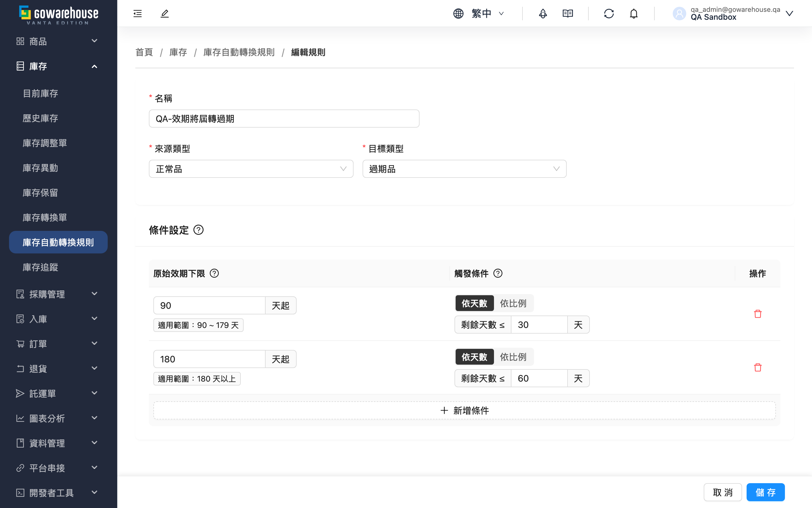Expand the 訂單 menu chevron
The image size is (812, 508).
(x=95, y=343)
